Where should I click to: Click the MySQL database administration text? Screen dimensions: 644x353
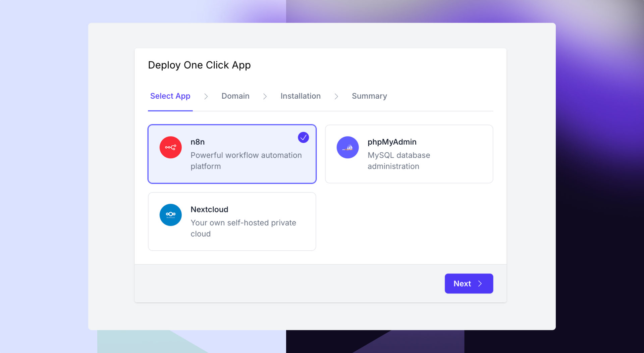399,161
